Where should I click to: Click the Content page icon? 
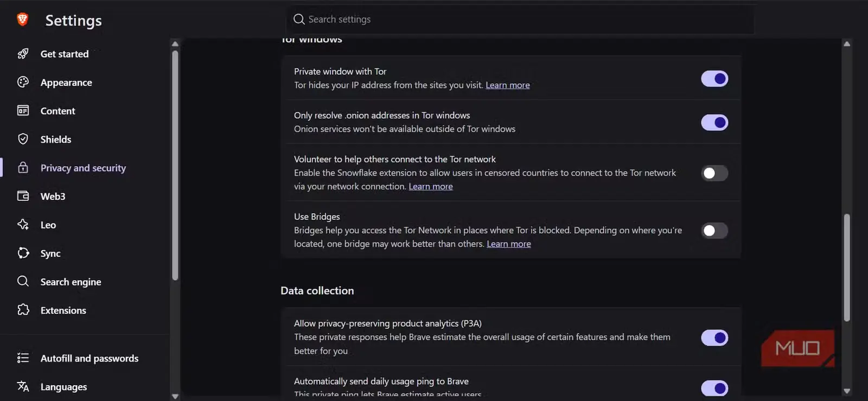coord(23,111)
